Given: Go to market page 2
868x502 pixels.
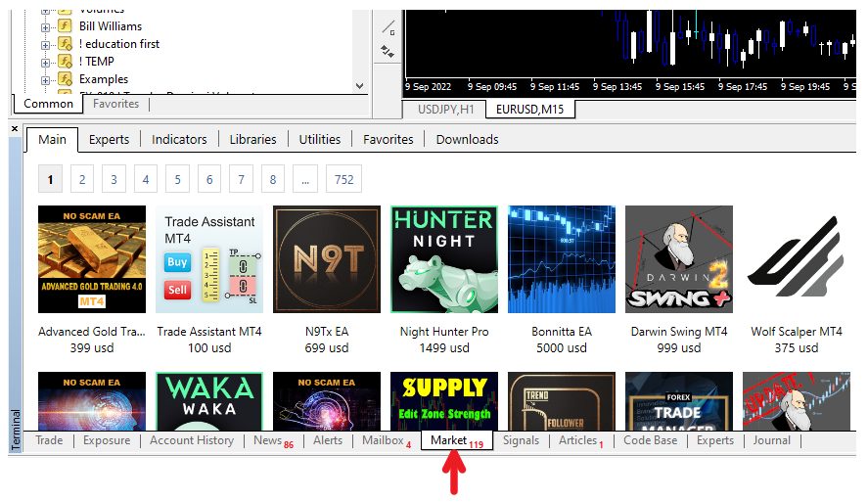Looking at the screenshot, I should pos(82,179).
